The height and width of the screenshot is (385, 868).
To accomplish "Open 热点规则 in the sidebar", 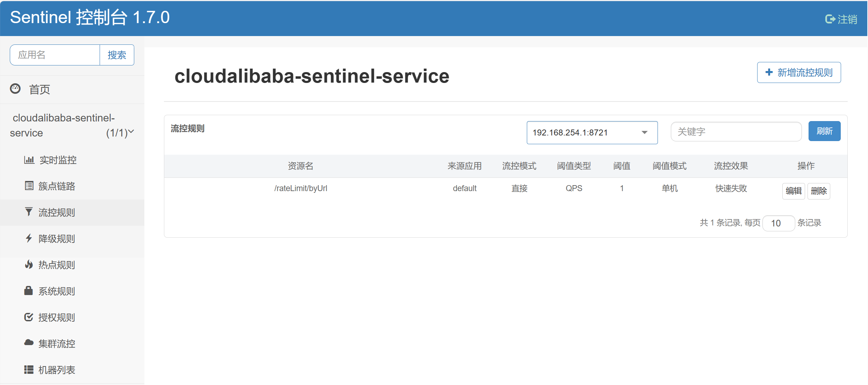I will coord(72,265).
